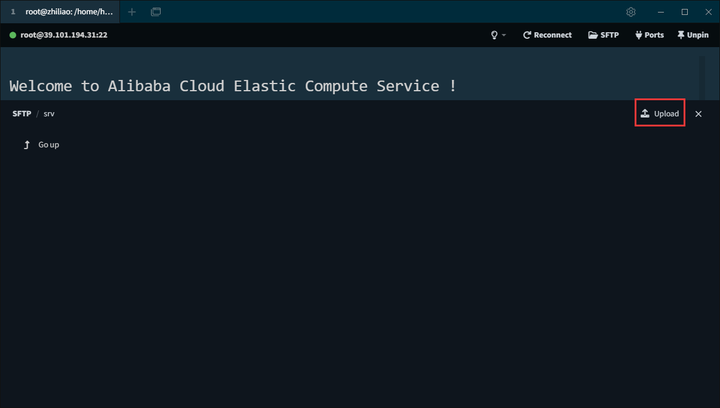Click the root@39.101.194.31:22 host label
This screenshot has width=720, height=408.
64,35
